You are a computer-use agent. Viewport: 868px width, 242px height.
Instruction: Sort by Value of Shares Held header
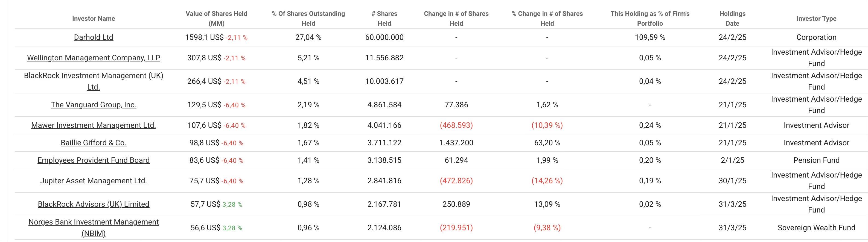(216, 19)
